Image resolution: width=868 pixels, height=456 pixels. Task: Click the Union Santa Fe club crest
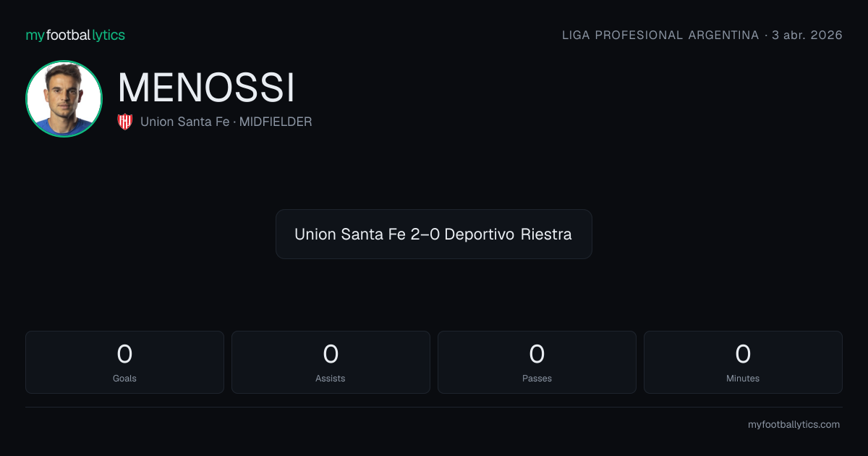pos(125,122)
